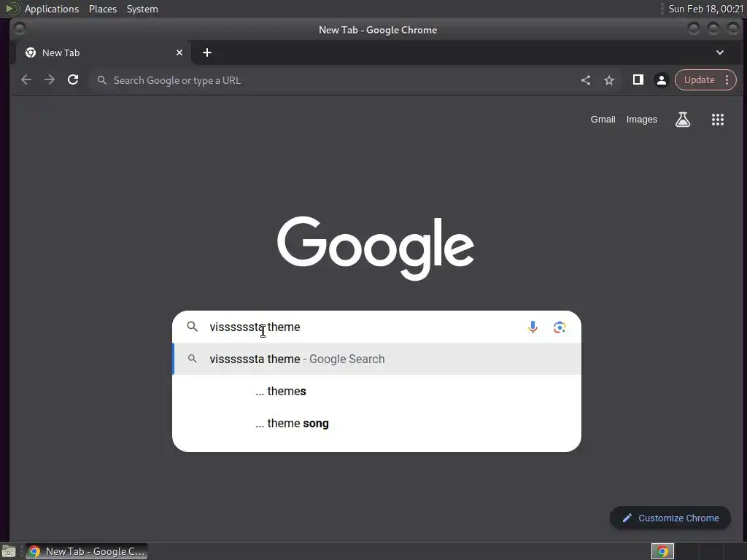
Task: Share this page via the share icon
Action: 586,80
